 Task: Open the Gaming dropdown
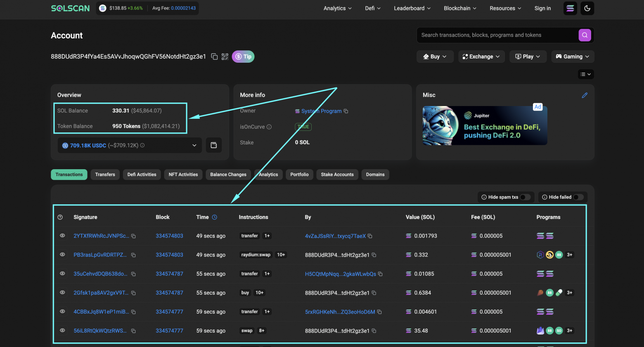tap(573, 57)
